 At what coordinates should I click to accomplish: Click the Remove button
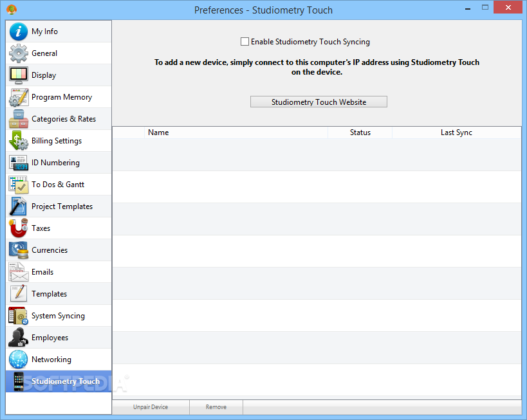pos(216,407)
